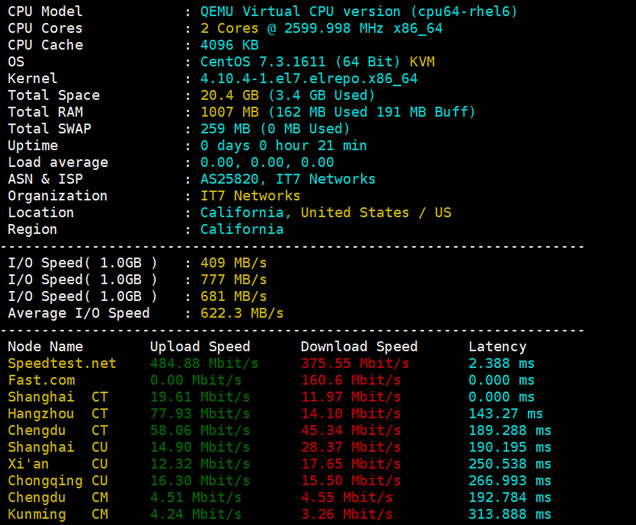Click the Kunming latency '313.888 ms'
This screenshot has height=525, width=636.
point(510,514)
